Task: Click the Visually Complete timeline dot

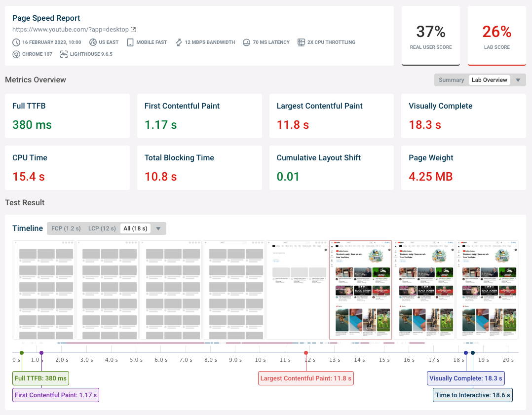Action: click(466, 353)
